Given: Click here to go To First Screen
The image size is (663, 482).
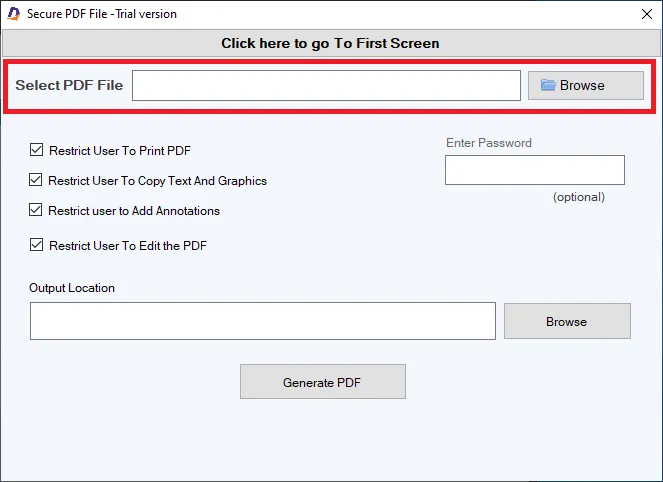Looking at the screenshot, I should point(331,43).
